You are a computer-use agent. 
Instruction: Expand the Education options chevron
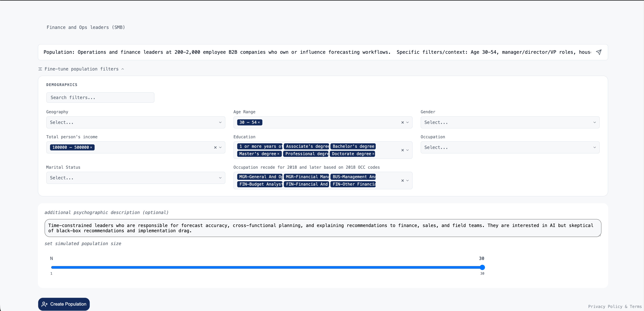click(407, 150)
